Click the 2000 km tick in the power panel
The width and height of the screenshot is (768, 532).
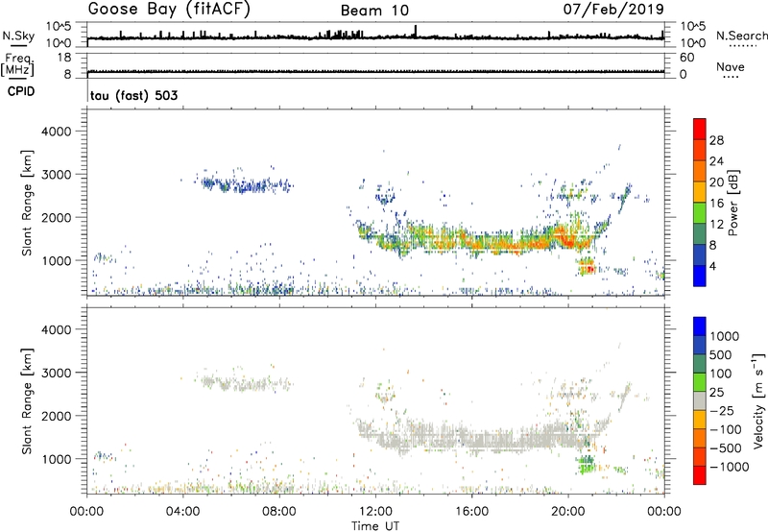(57, 217)
